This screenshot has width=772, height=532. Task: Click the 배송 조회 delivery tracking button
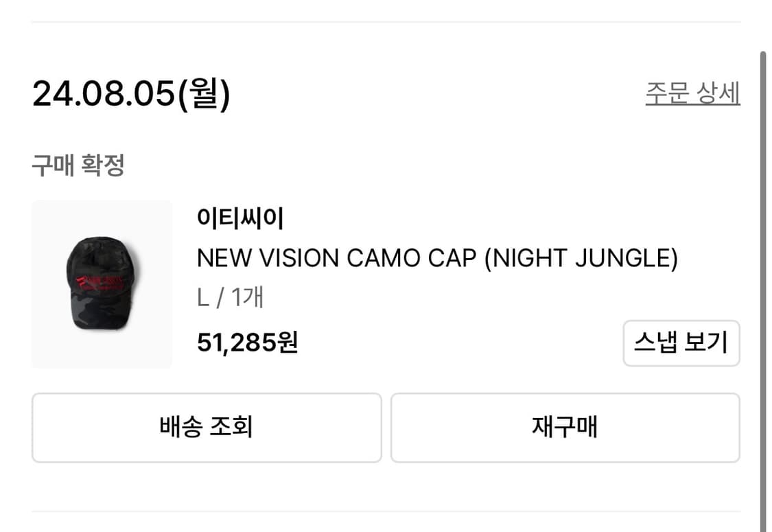[x=205, y=427]
